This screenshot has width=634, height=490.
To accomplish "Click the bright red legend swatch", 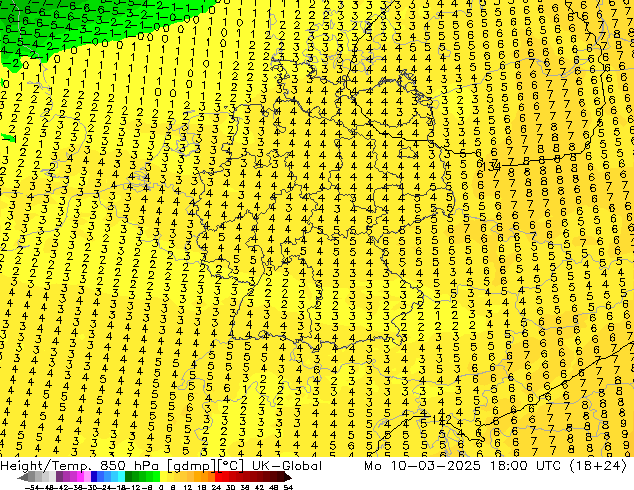I will (x=218, y=477).
